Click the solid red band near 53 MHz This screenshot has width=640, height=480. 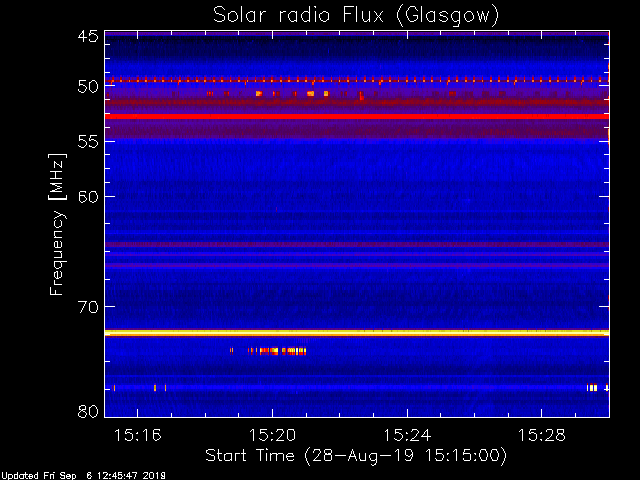point(357,116)
